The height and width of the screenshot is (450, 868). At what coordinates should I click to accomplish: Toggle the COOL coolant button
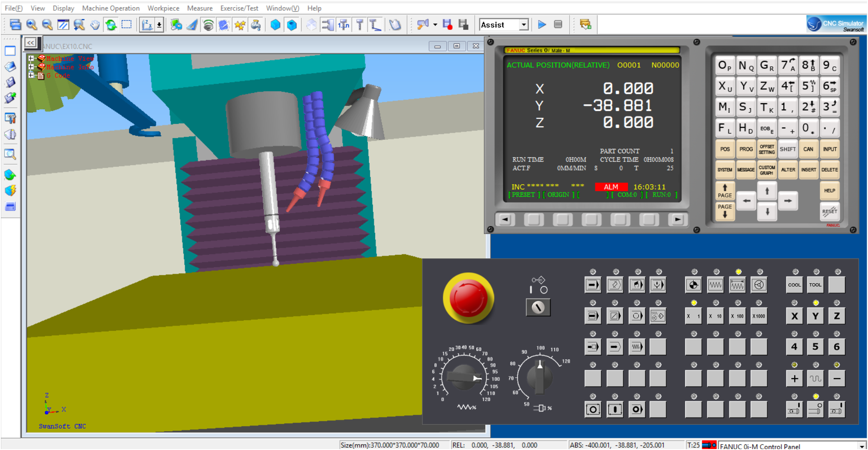(x=794, y=285)
